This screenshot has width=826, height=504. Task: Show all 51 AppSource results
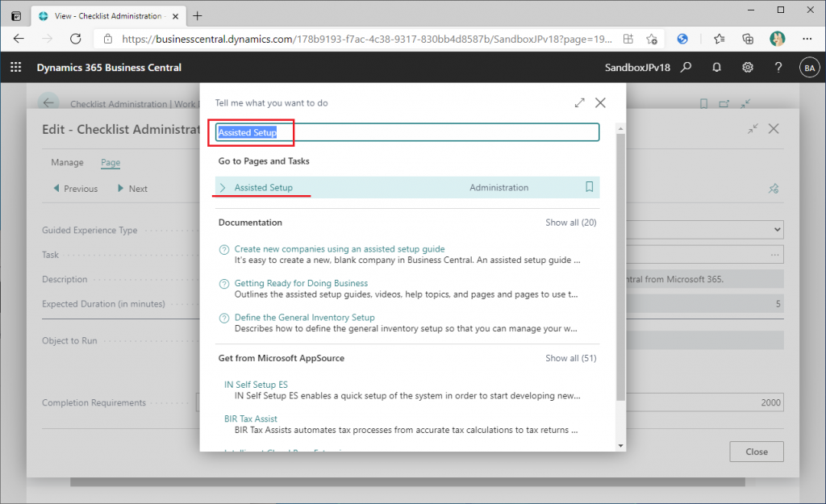(x=571, y=358)
